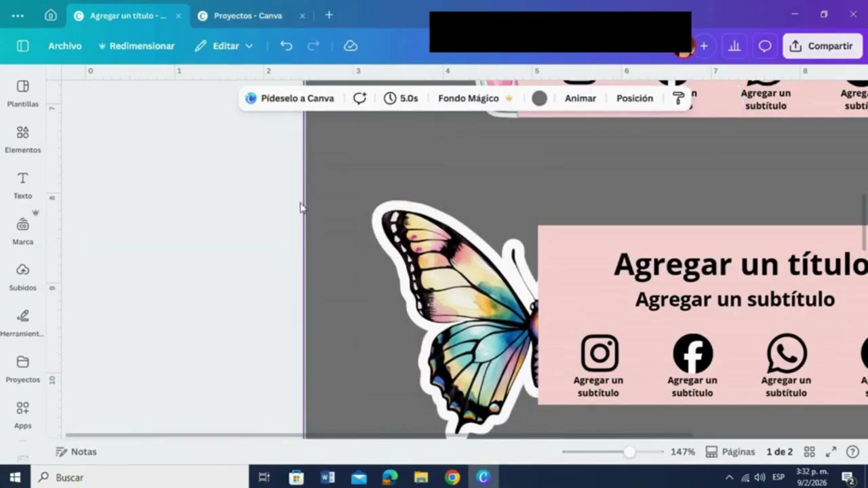Click the copy style paint roller icon

click(x=678, y=98)
